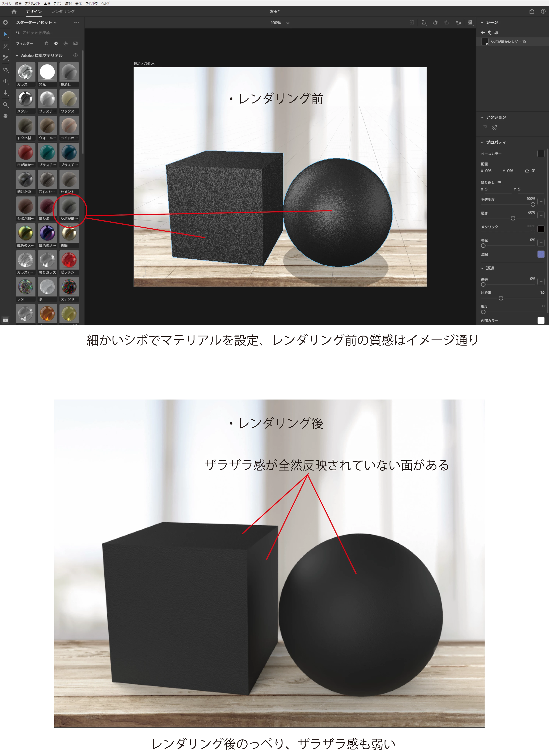Viewport: 549px width, 756px height.
Task: Click the ベースカラー color swatch
Action: [541, 154]
